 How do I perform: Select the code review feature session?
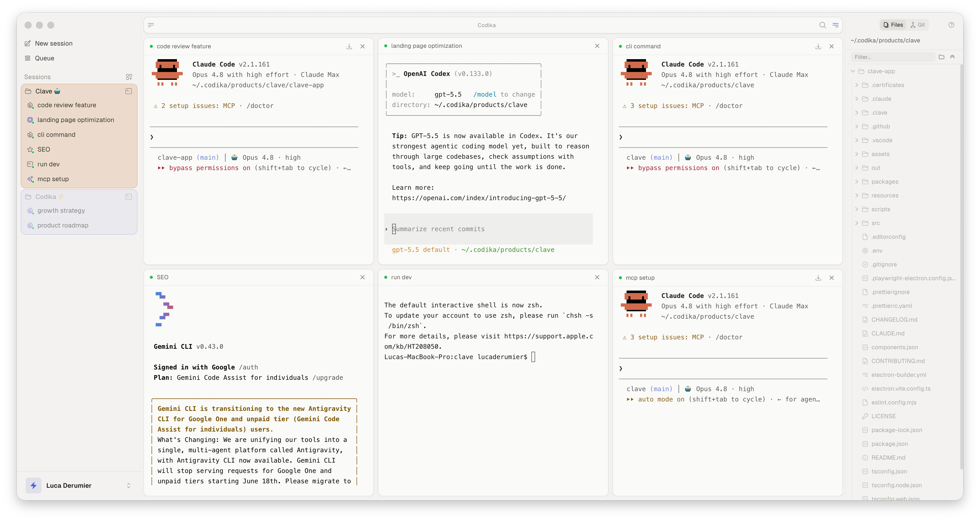point(79,105)
